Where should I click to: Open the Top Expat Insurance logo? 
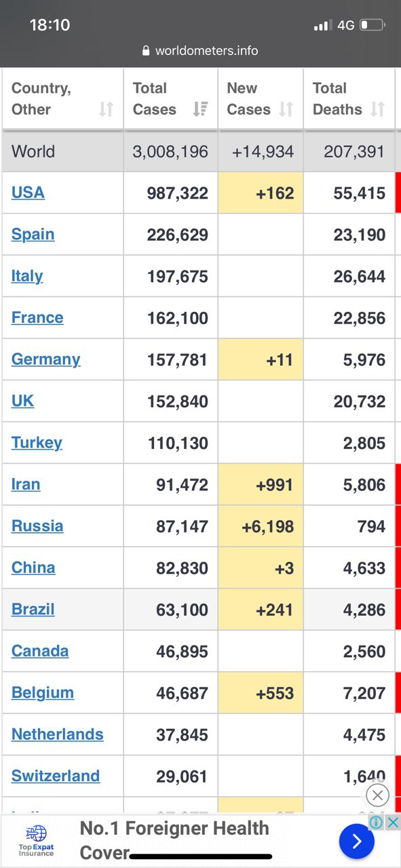coord(37,842)
